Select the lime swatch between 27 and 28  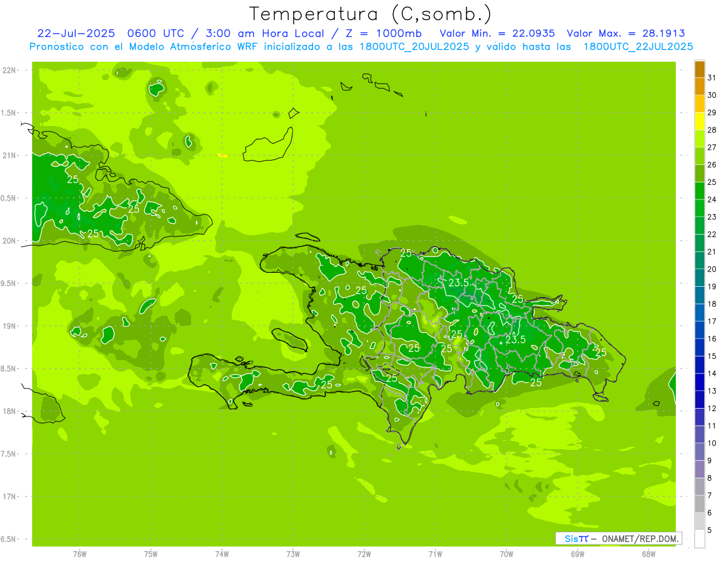[x=699, y=139]
